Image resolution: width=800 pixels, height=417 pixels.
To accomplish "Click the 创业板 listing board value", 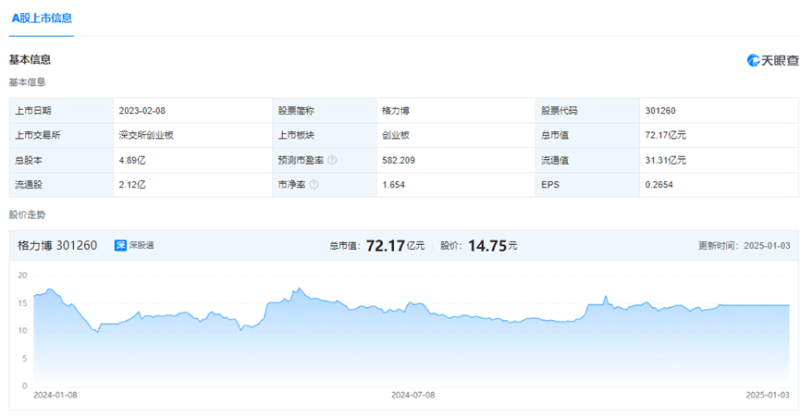I will coord(395,135).
